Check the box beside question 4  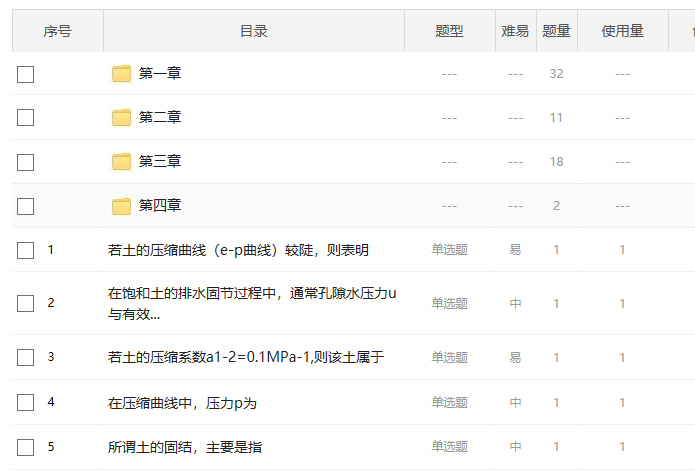26,403
